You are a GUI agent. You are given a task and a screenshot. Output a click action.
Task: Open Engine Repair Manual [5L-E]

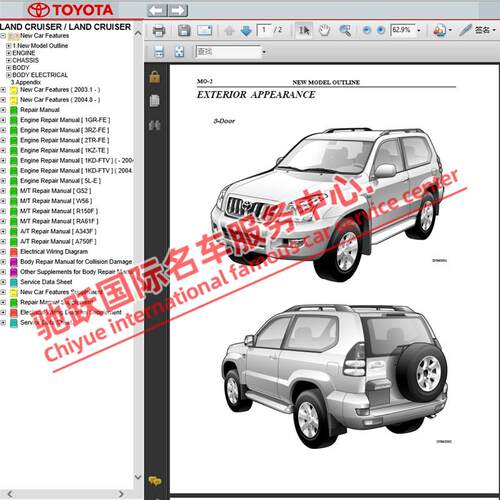pos(60,181)
